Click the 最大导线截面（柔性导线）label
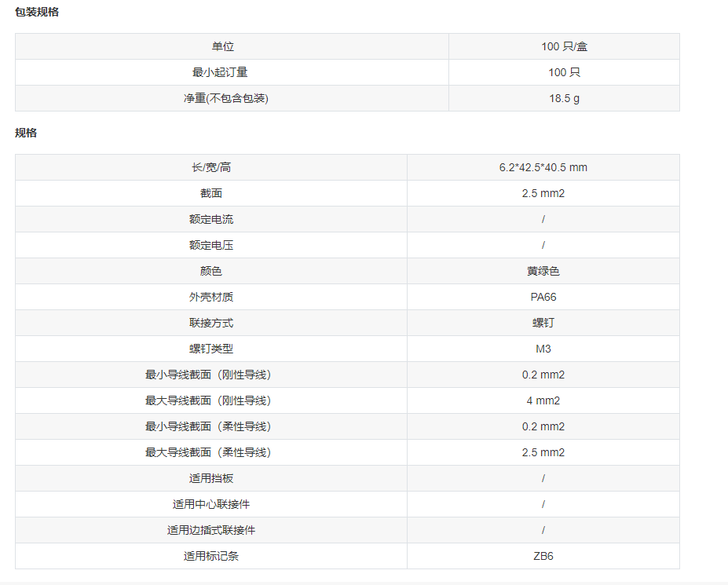The image size is (728, 585). 211,452
